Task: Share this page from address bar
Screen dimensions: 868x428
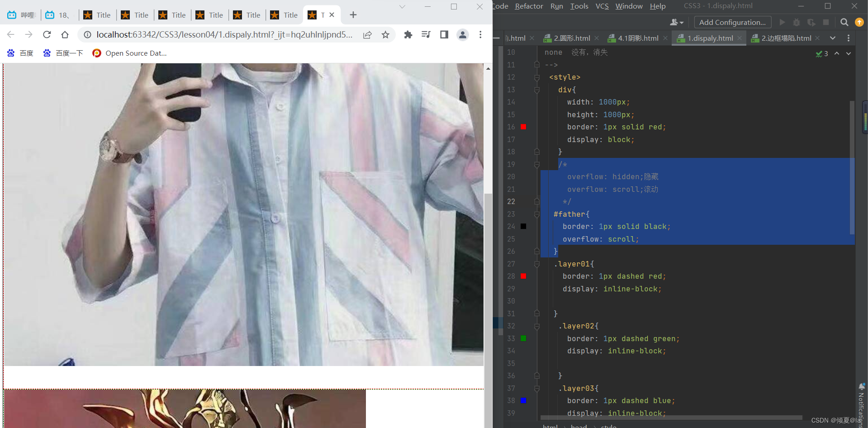Action: pos(367,35)
